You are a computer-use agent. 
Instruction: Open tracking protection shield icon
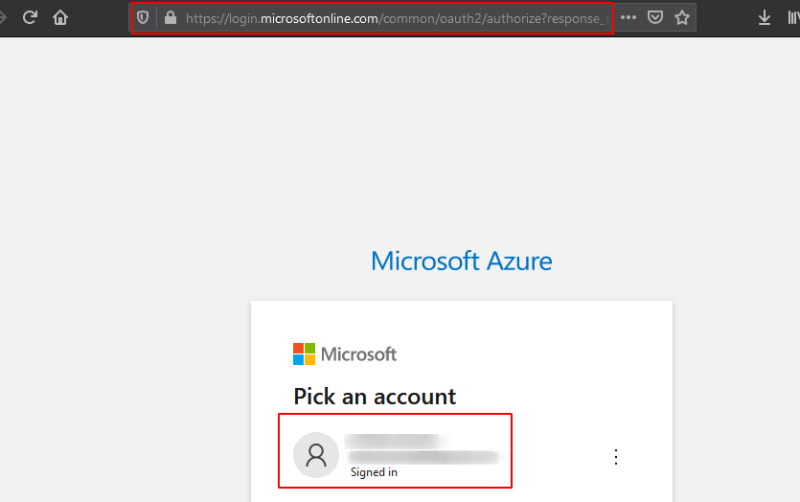[x=142, y=18]
